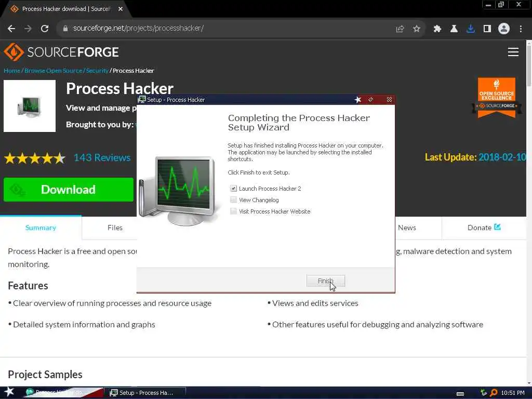Click the five-star rating display
Image resolution: width=532 pixels, height=399 pixels.
click(x=35, y=158)
